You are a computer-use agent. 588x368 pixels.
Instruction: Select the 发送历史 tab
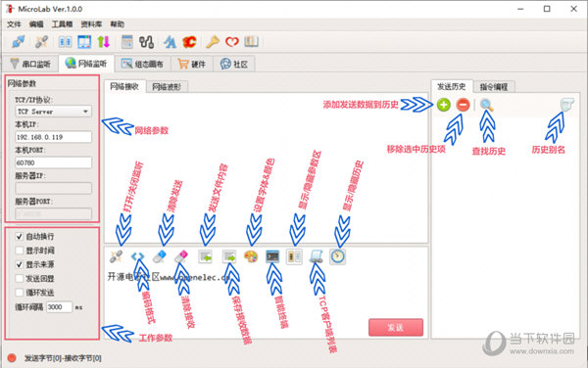[452, 86]
